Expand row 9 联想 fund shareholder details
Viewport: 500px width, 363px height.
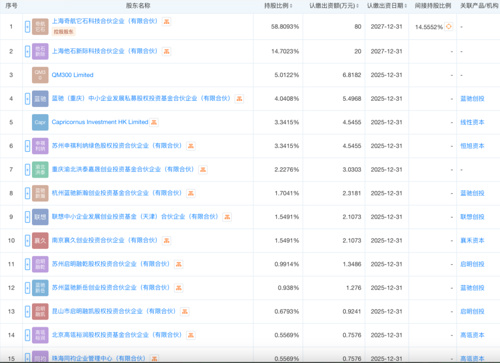tap(27, 217)
